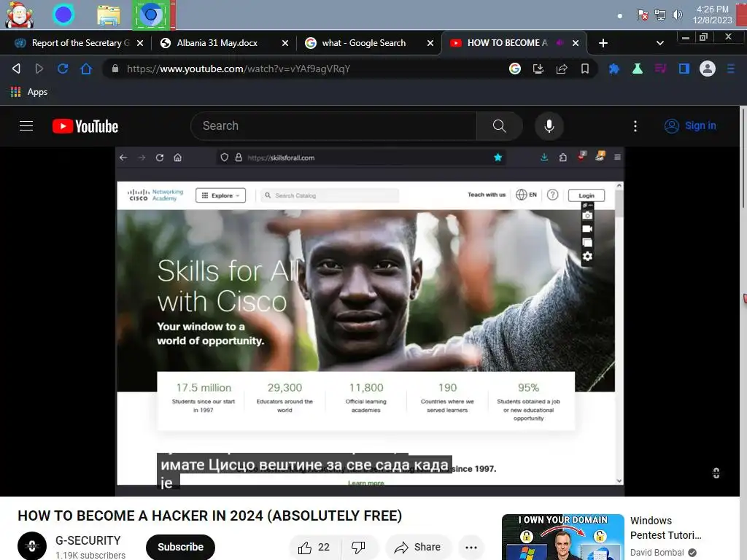Open the extensions puzzle icon
The height and width of the screenshot is (560, 747).
(614, 69)
